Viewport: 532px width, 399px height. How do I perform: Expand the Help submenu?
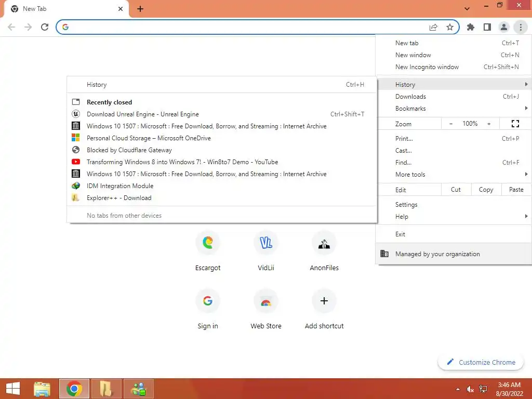pos(454,217)
